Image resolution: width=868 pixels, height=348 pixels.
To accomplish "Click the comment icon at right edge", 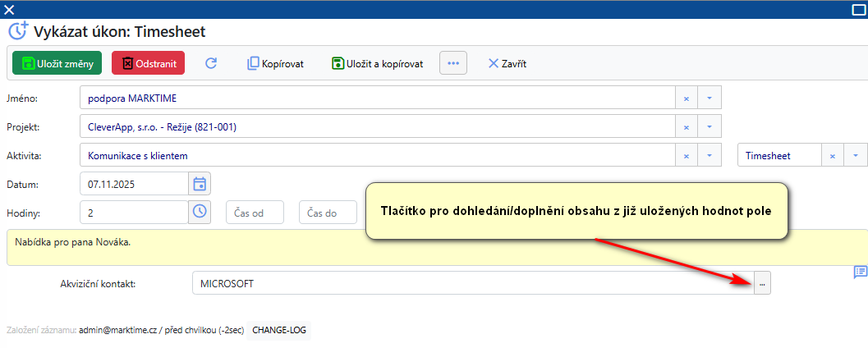I will [860, 272].
